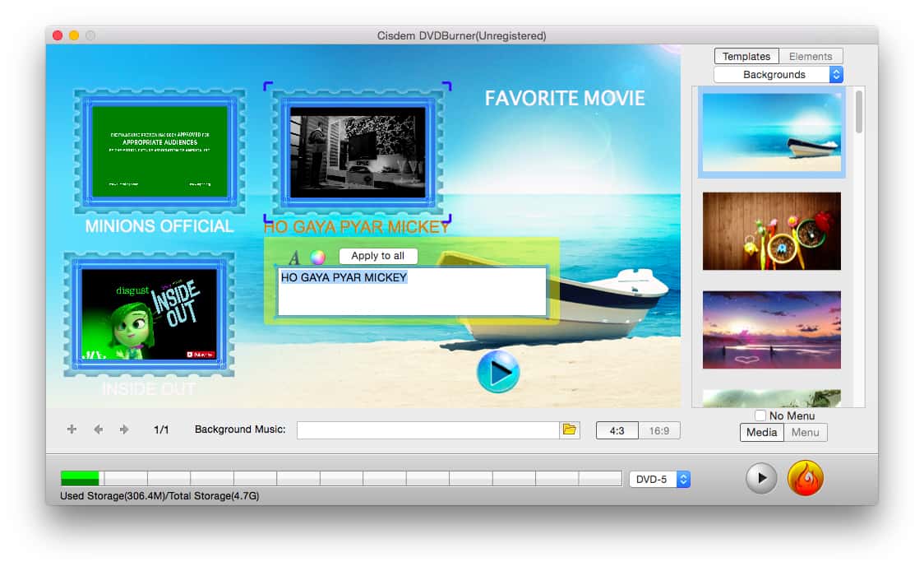Click the page indicator 1/1
Viewport: 924px width, 571px height.
click(x=161, y=429)
